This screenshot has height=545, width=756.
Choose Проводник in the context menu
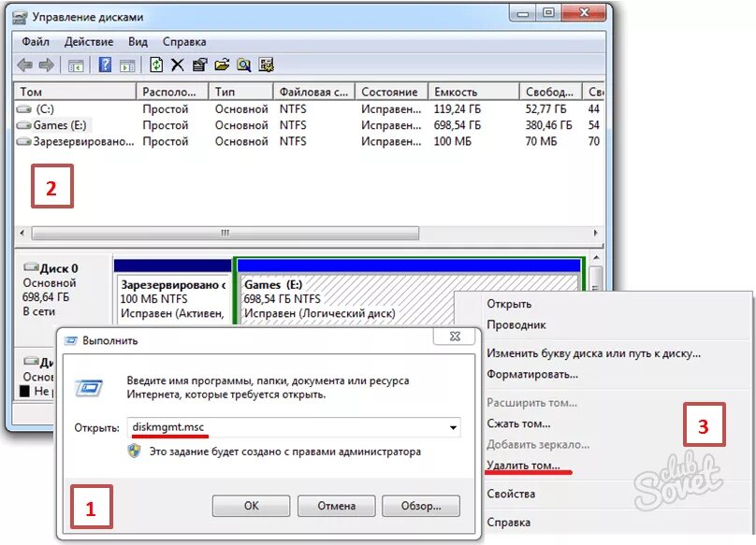pos(516,324)
